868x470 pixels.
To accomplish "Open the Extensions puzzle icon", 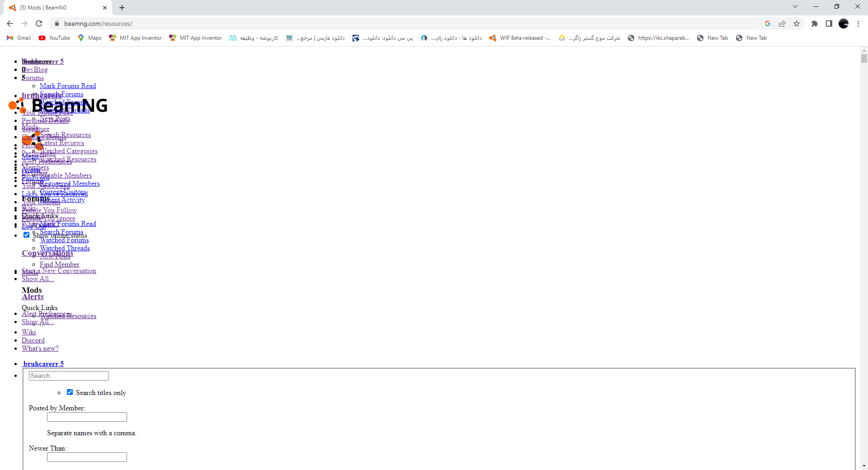I will point(815,23).
